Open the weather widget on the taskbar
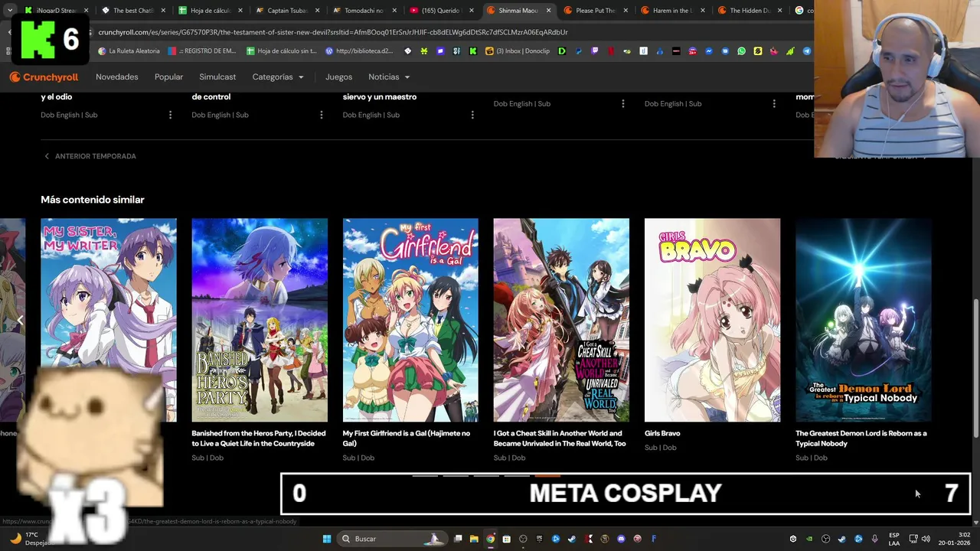The height and width of the screenshot is (551, 980). click(x=32, y=539)
